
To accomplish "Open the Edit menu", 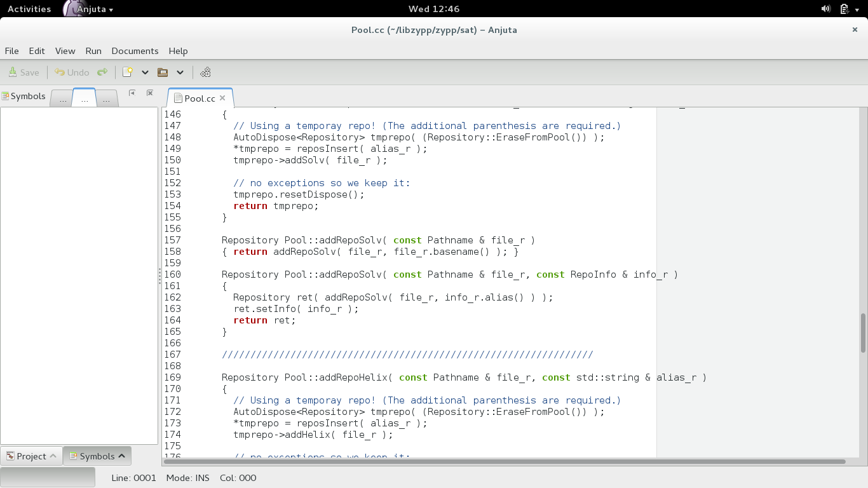I will coord(37,51).
